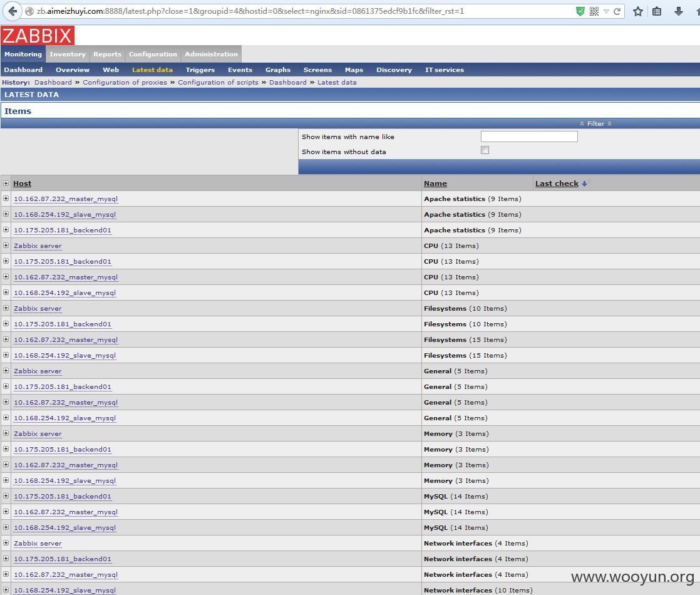Expand Apache statistics for 10.162.87.232_master_mysql
Viewport: 700px width, 595px height.
[6, 199]
